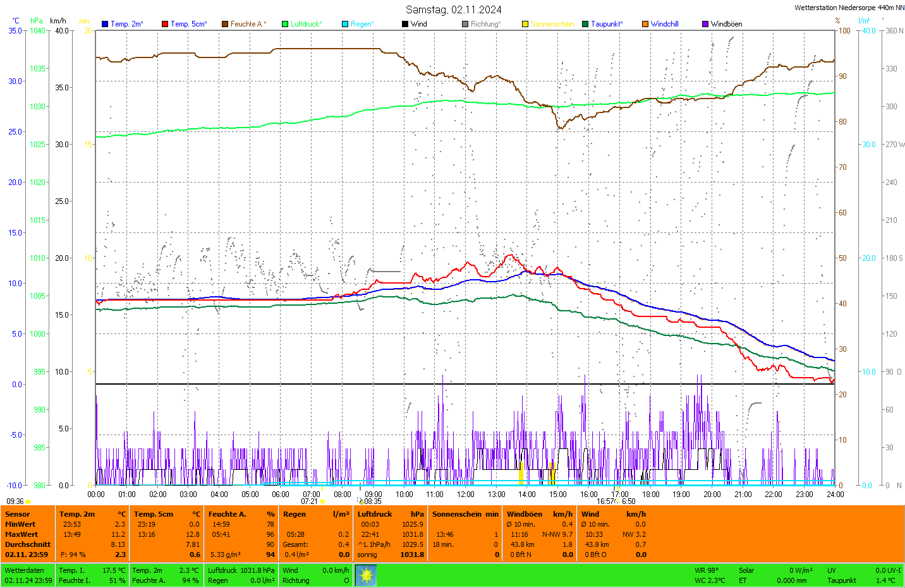Click the purple Windböen legend square
The image size is (905, 588).
coord(705,24)
